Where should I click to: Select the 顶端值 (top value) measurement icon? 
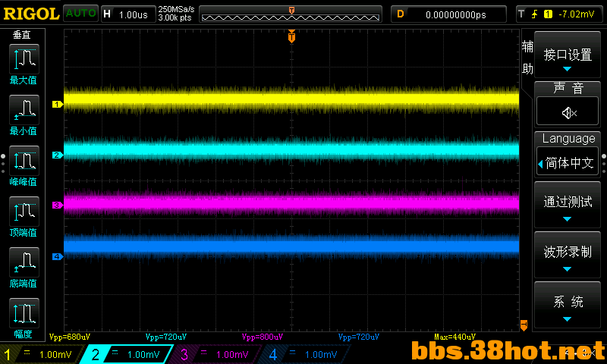[24, 212]
